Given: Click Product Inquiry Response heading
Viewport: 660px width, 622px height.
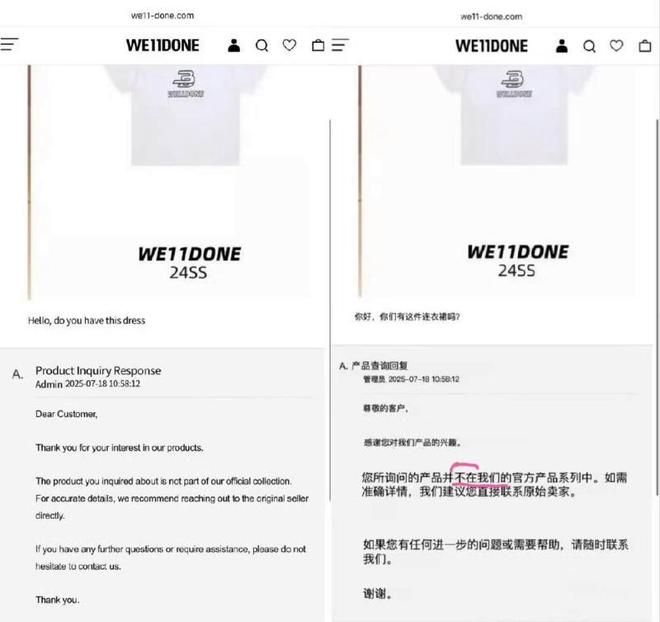Looking at the screenshot, I should [98, 370].
